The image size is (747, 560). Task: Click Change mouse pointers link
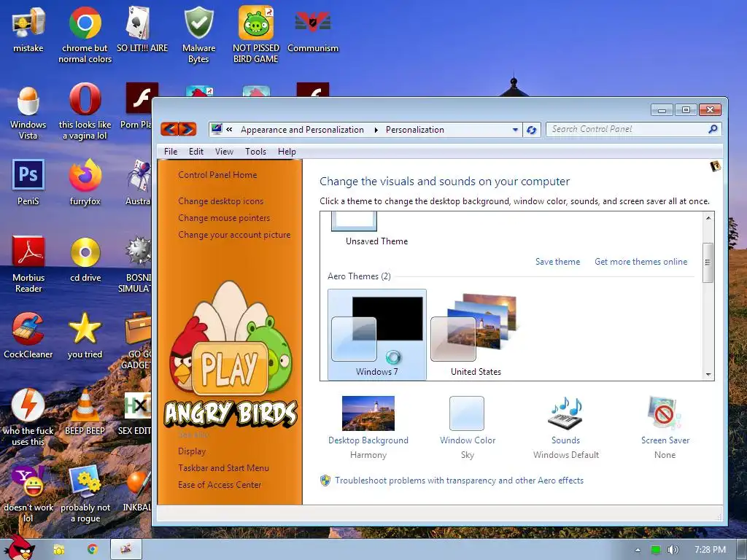pyautogui.click(x=224, y=217)
